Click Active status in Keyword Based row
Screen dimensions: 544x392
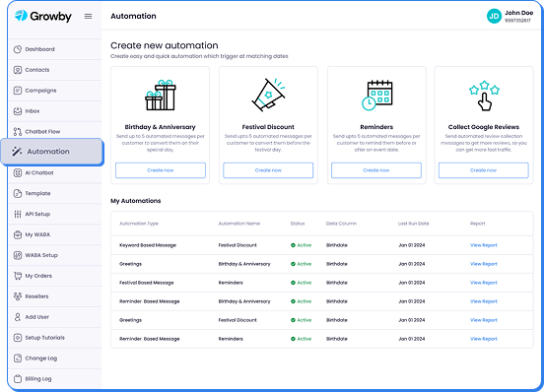pyautogui.click(x=302, y=245)
